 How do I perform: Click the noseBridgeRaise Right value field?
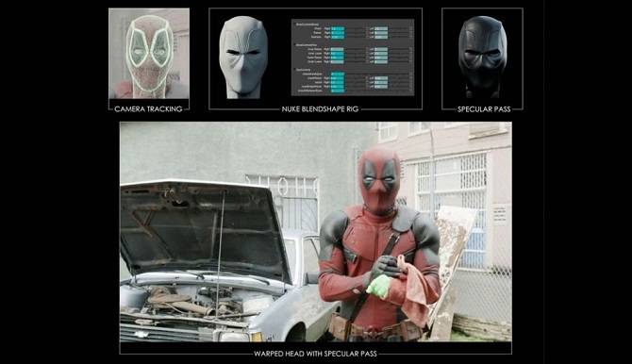pyautogui.click(x=338, y=87)
